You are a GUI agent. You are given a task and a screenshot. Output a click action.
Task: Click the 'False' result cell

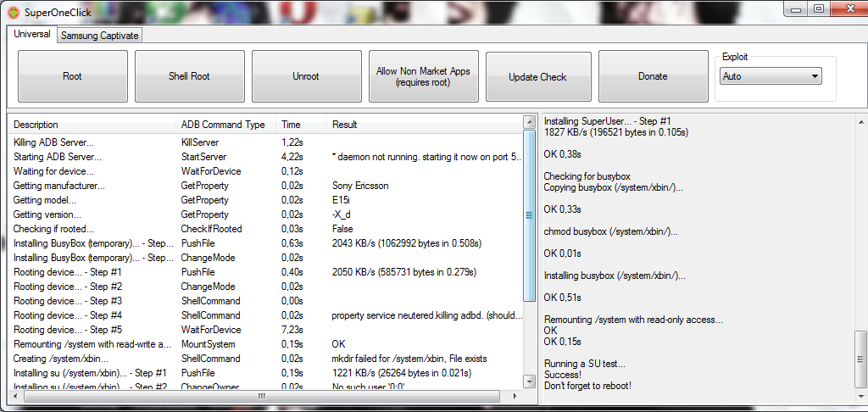click(x=342, y=229)
